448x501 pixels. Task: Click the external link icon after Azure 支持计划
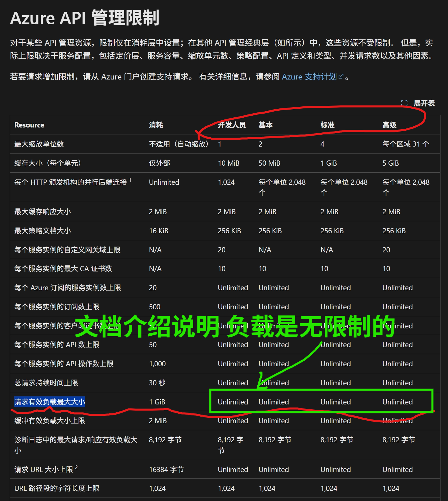341,76
